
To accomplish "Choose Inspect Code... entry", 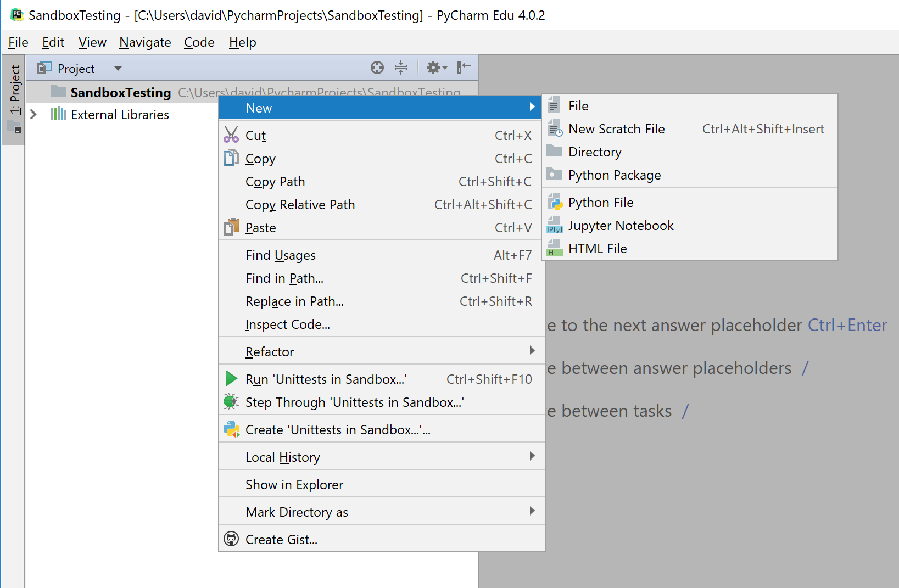I will point(382,324).
